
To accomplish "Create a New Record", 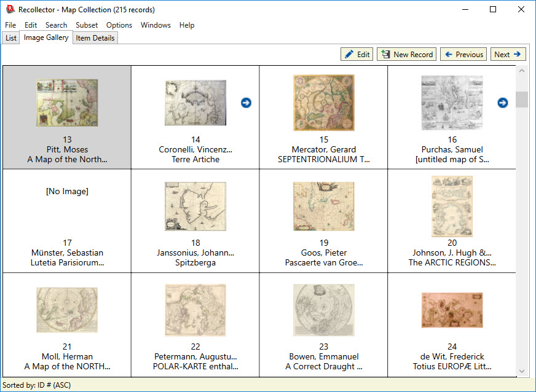I will (406, 54).
